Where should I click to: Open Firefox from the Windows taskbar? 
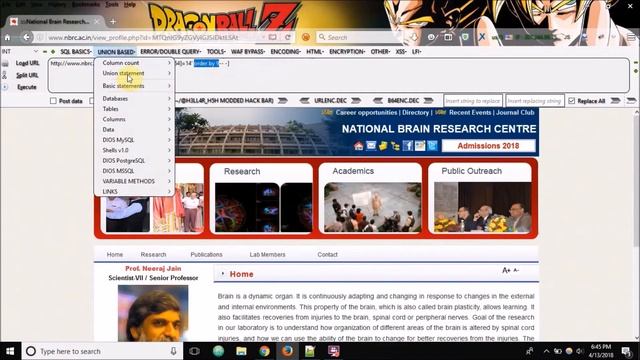click(287, 351)
